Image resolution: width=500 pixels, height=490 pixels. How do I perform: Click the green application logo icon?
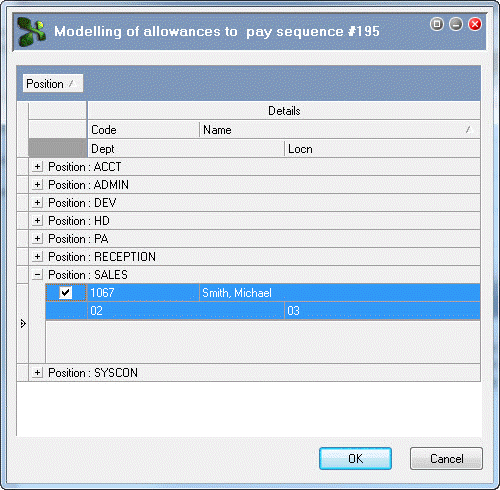click(32, 32)
